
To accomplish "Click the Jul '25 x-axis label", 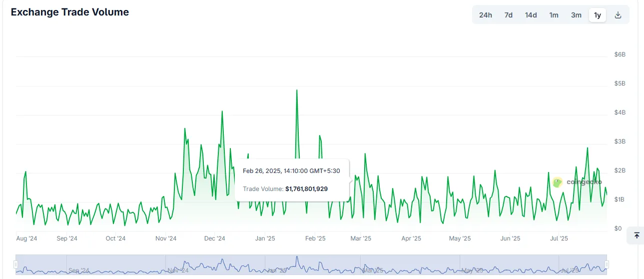I will (x=558, y=238).
